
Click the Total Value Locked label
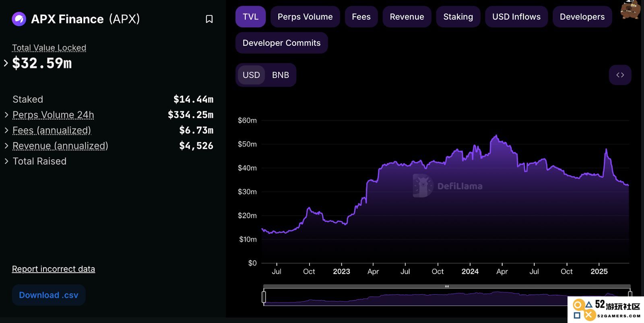(x=49, y=48)
